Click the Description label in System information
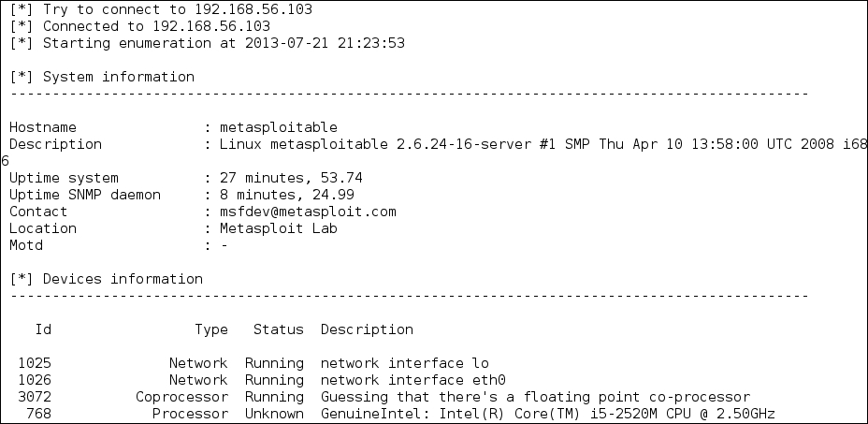868x424 pixels. click(x=55, y=144)
